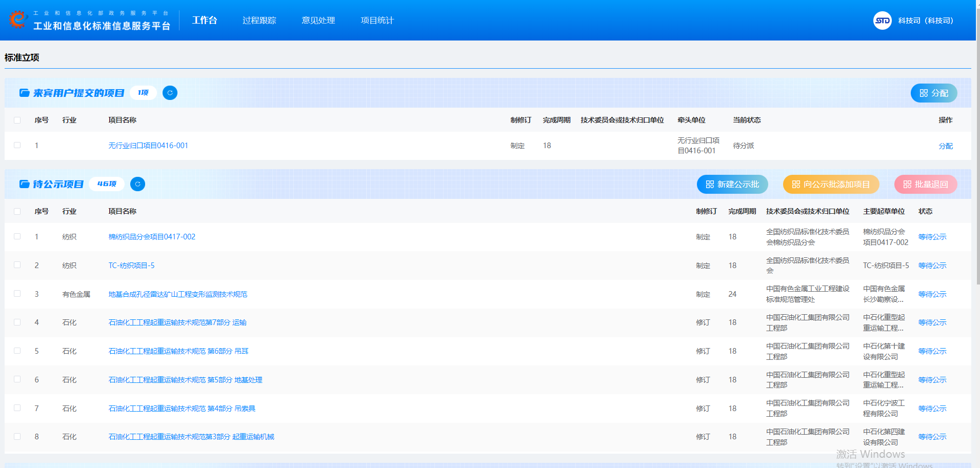
Task: Open project TC-纺织项目-5
Action: pyautogui.click(x=131, y=266)
